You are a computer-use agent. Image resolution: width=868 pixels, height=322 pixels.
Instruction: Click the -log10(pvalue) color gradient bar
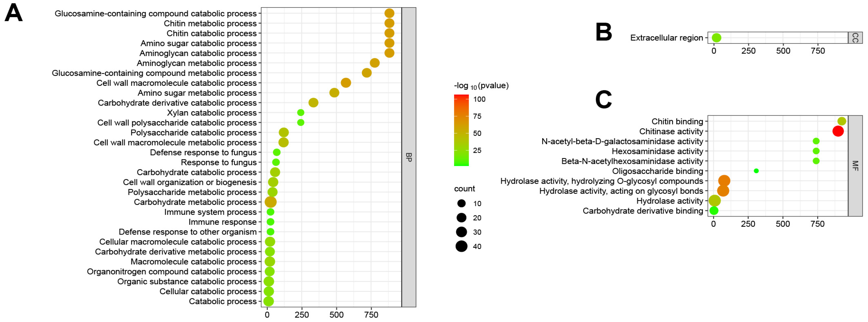[461, 131]
